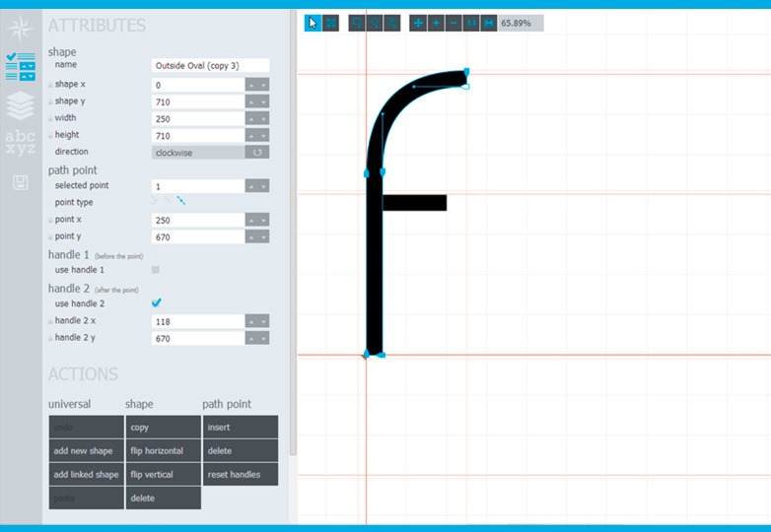Click the clockwise direction field
771x532 pixels.
[198, 153]
